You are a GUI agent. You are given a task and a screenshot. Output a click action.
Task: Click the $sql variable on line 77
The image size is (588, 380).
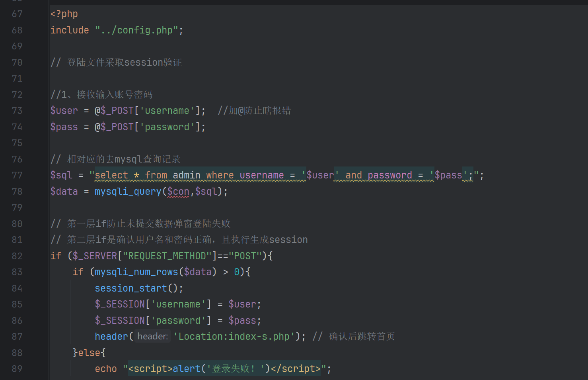[61, 175]
